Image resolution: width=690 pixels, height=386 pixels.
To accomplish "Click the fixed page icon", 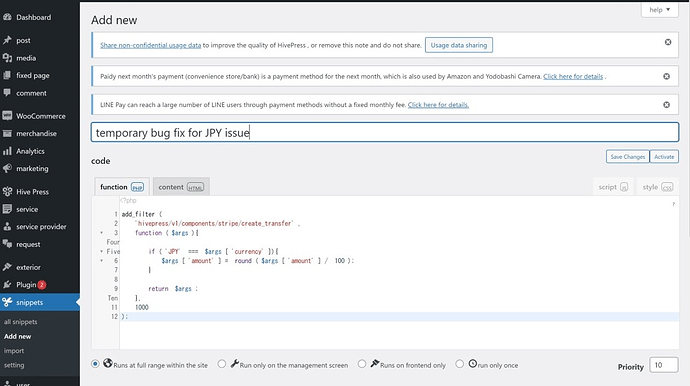I will pos(7,75).
